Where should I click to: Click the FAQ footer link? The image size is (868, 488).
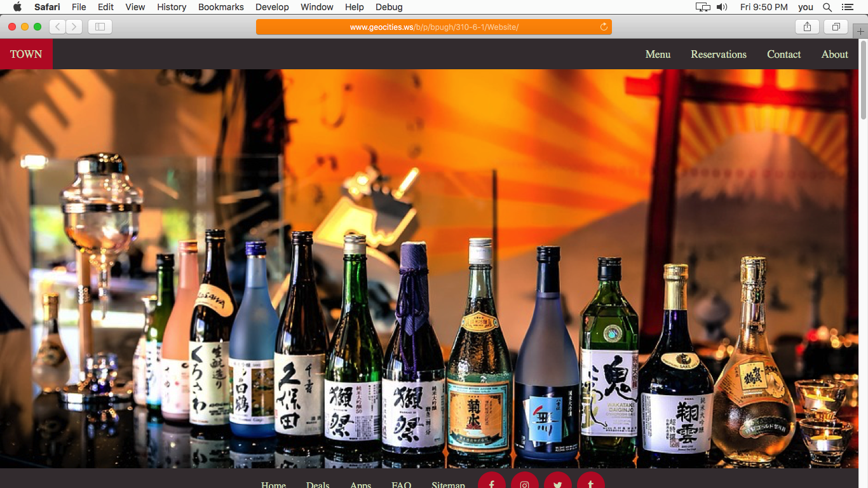click(401, 485)
